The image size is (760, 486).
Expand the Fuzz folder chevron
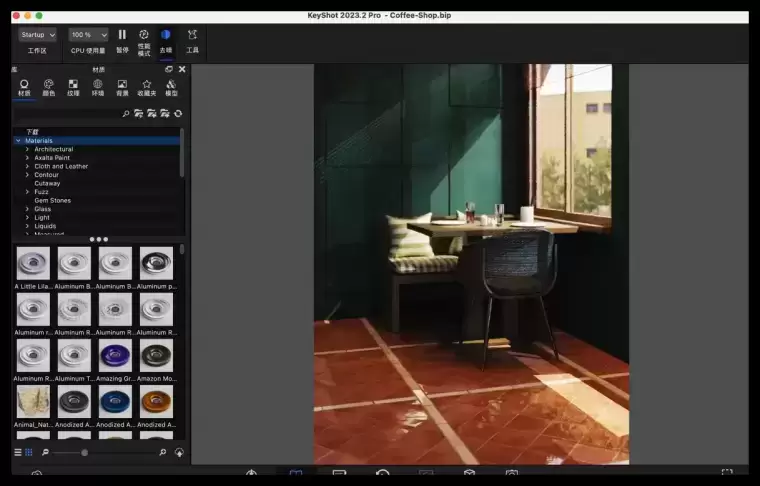pyautogui.click(x=27, y=192)
